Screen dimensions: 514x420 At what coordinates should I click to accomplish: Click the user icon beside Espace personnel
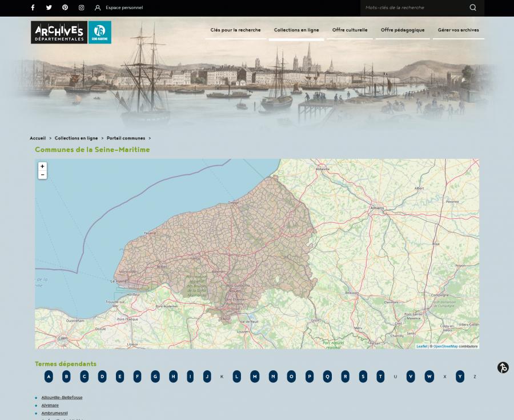98,7
